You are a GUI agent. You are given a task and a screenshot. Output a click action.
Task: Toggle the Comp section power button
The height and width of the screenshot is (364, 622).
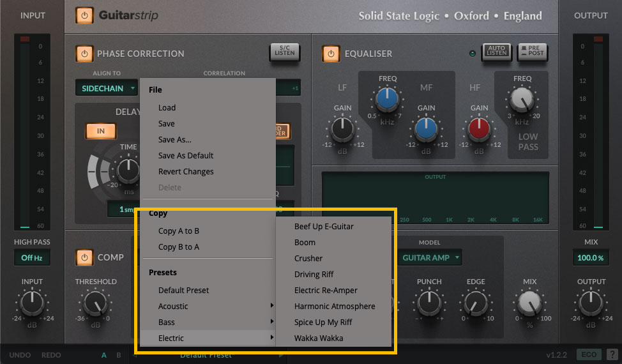tap(84, 257)
